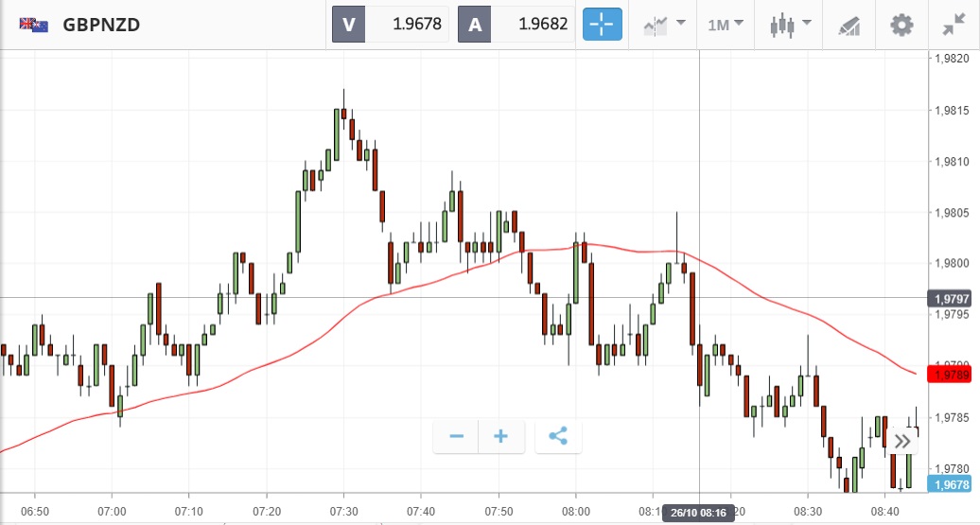Share the chart using share icon
This screenshot has width=980, height=525.
[558, 436]
